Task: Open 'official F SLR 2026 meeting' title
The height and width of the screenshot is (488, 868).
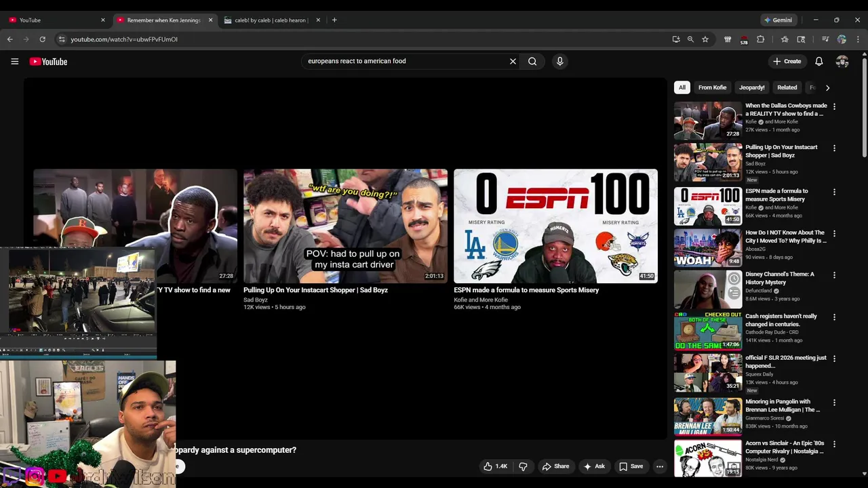Action: tap(786, 361)
